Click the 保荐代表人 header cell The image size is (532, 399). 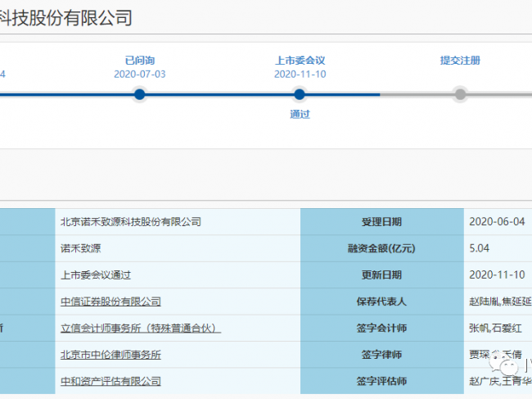(382, 302)
